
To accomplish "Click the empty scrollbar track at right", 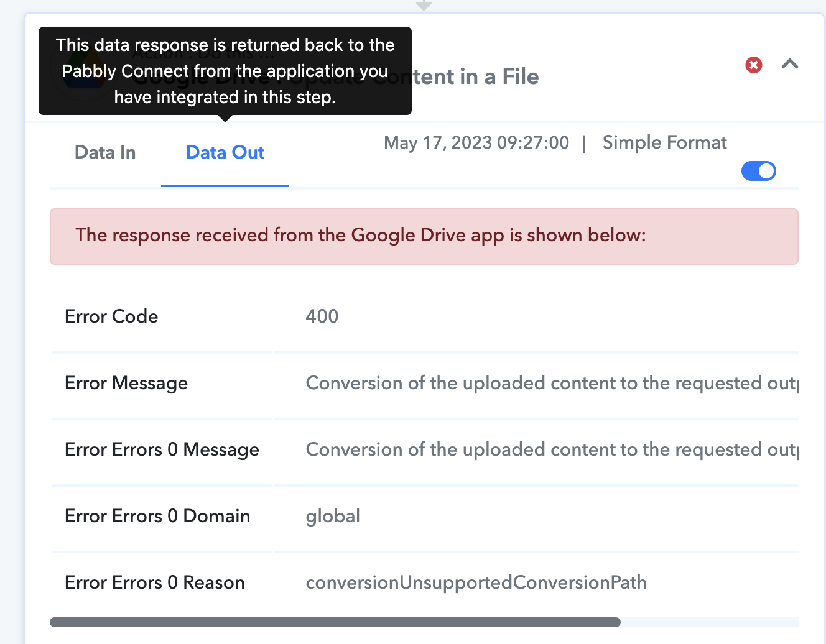I will point(710,622).
